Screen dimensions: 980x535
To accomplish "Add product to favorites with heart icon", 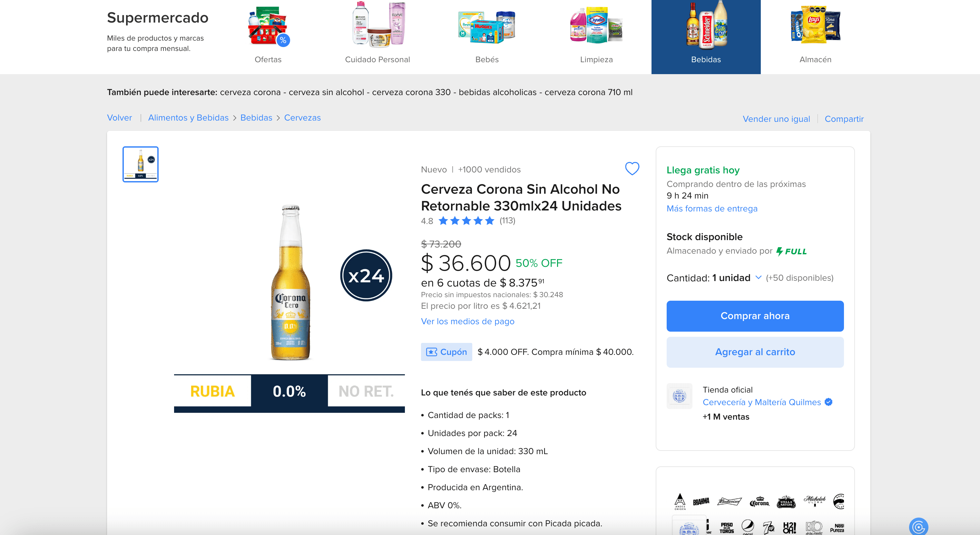I will (x=632, y=169).
